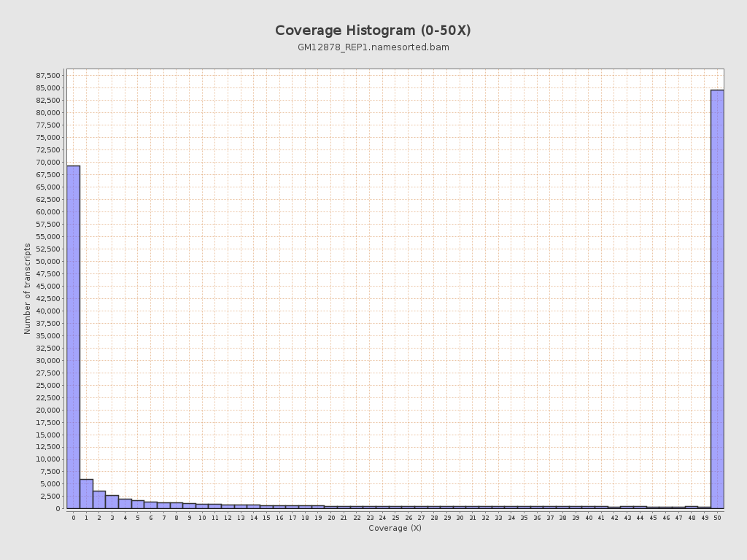Viewport: 747px width, 560px height.
Task: Click the GM12878_REP1.namesorted.bam subtitle
Action: click(x=373, y=47)
